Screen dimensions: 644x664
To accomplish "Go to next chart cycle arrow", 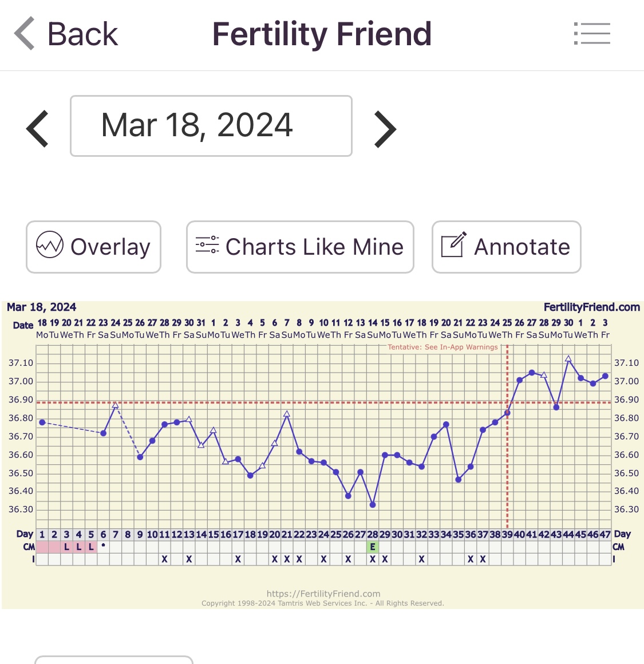I will [x=385, y=129].
